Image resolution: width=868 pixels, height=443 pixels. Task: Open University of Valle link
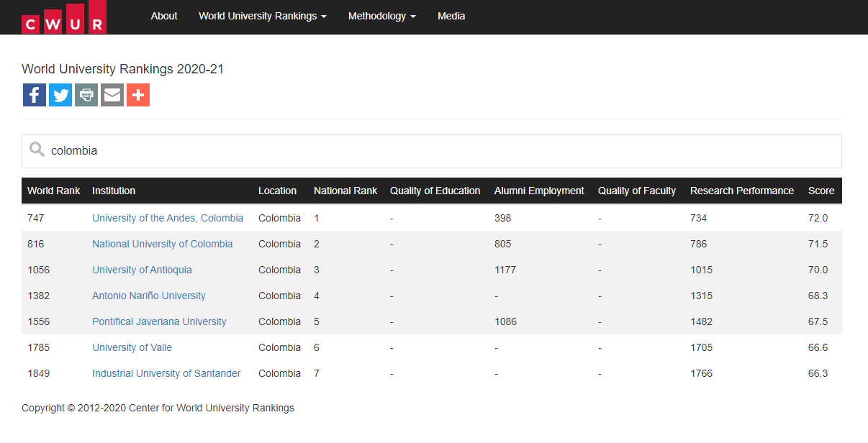coord(132,347)
